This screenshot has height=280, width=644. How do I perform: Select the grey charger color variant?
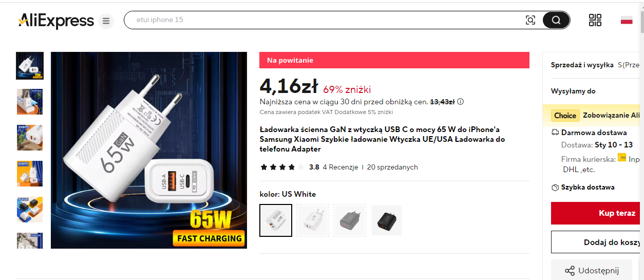point(350,220)
